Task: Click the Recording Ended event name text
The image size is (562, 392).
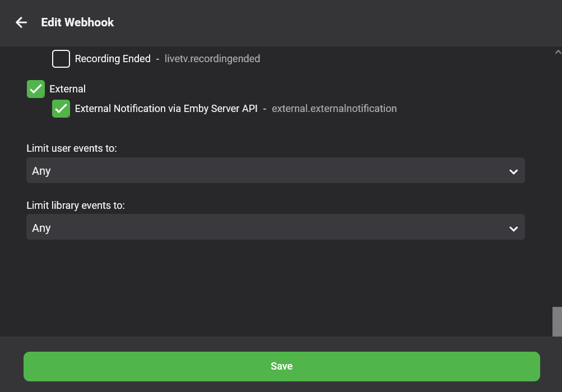Action: point(112,58)
